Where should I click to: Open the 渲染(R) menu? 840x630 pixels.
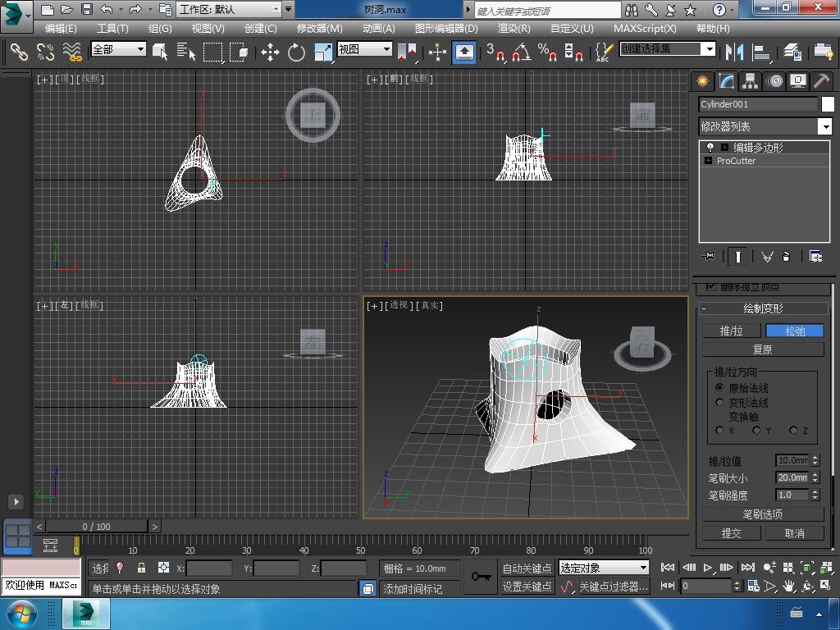pyautogui.click(x=514, y=28)
